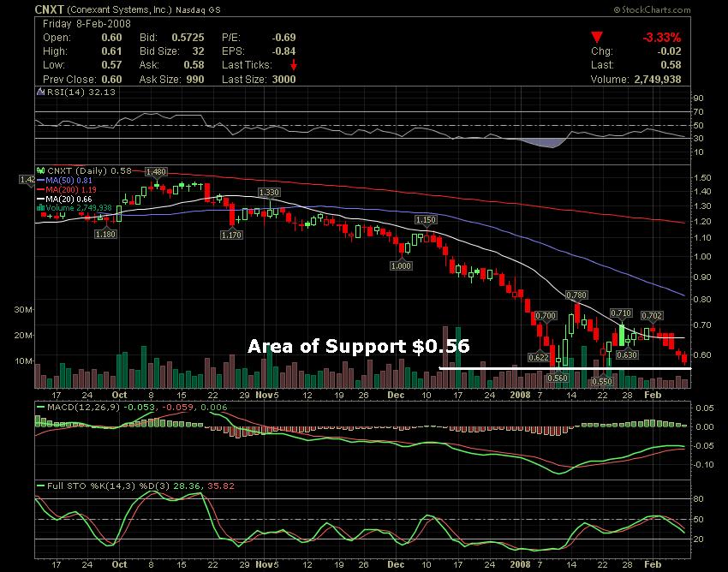
Task: Click the MA(20) 0.66 legend entry
Action: point(69,199)
